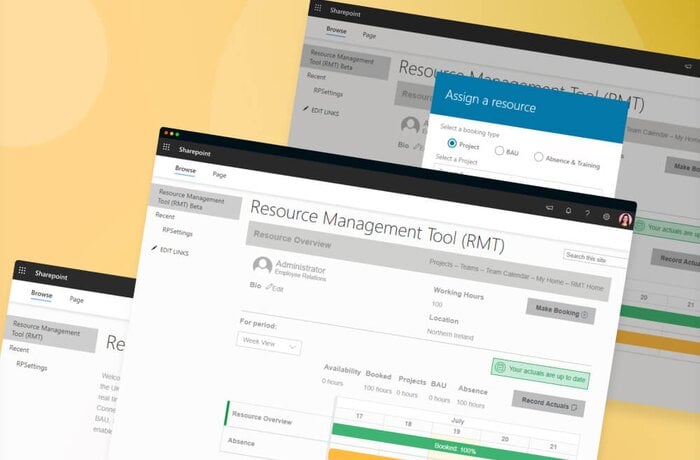This screenshot has width=700, height=460.
Task: Switch to Page tab in bottom-left window
Action: tap(76, 299)
